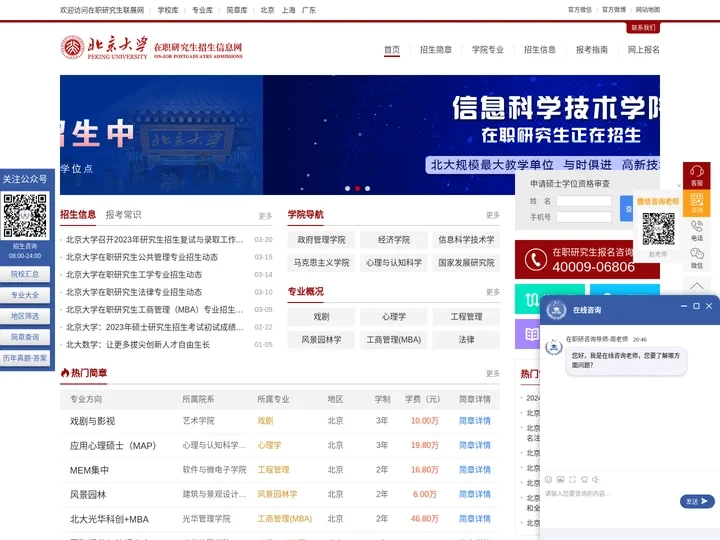Viewport: 720px width, 540px height.
Task: Click into the 姓名 input field
Action: [584, 201]
